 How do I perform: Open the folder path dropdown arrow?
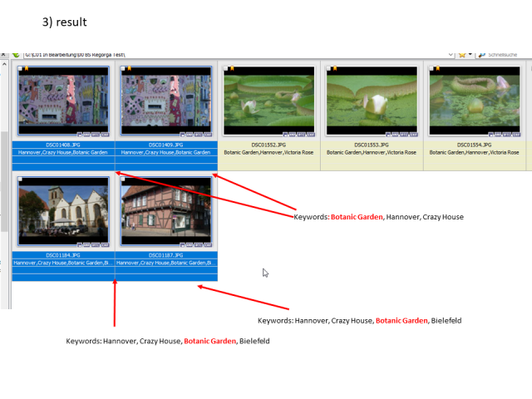coord(451,54)
